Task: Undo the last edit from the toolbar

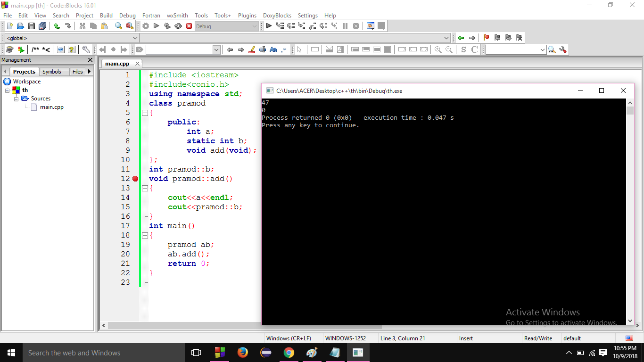Action: pos(57,26)
